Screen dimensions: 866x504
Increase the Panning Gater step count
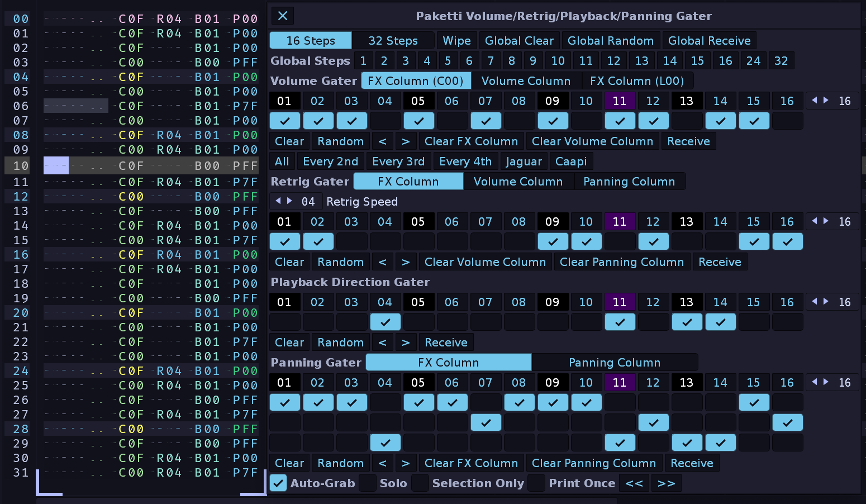pos(826,382)
